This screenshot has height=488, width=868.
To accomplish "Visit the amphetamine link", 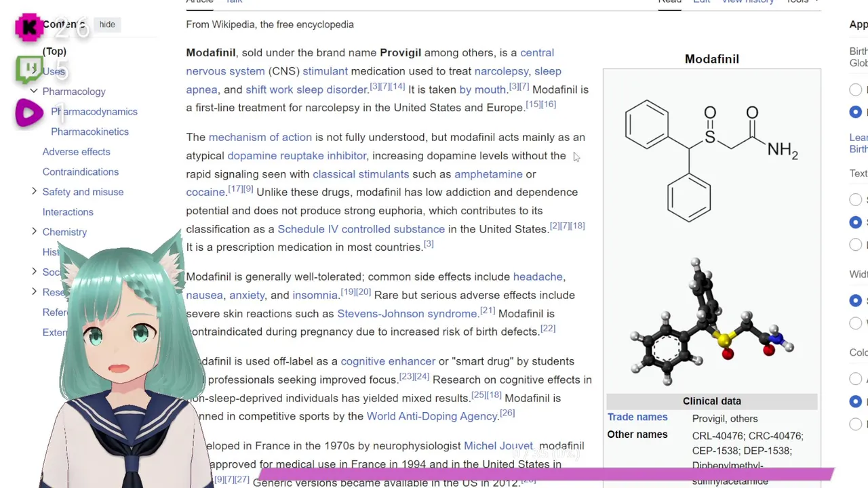I will [488, 174].
